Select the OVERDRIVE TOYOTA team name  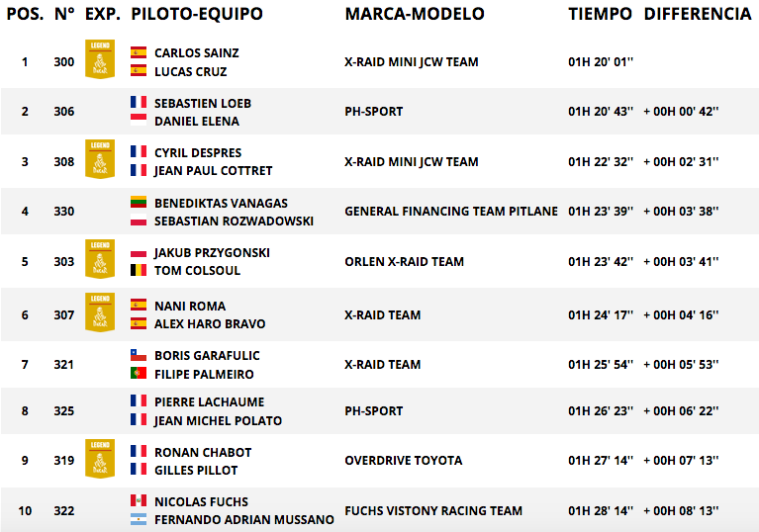(x=404, y=461)
